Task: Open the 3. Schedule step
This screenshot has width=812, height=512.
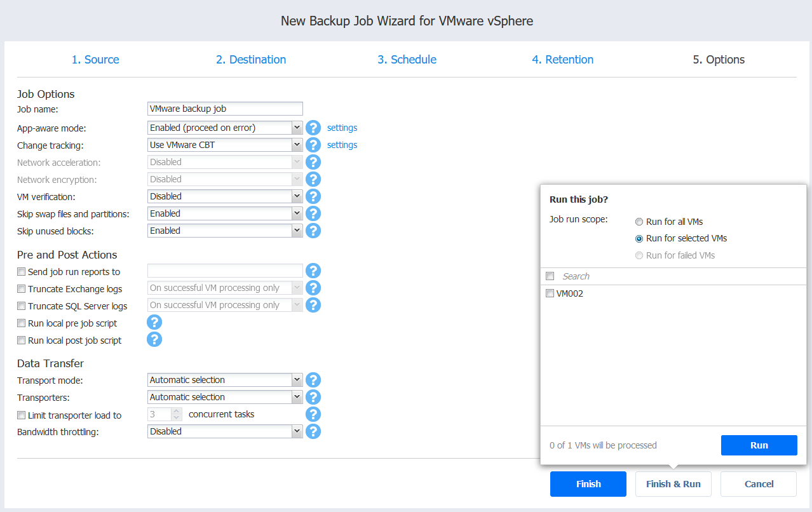Action: point(407,60)
